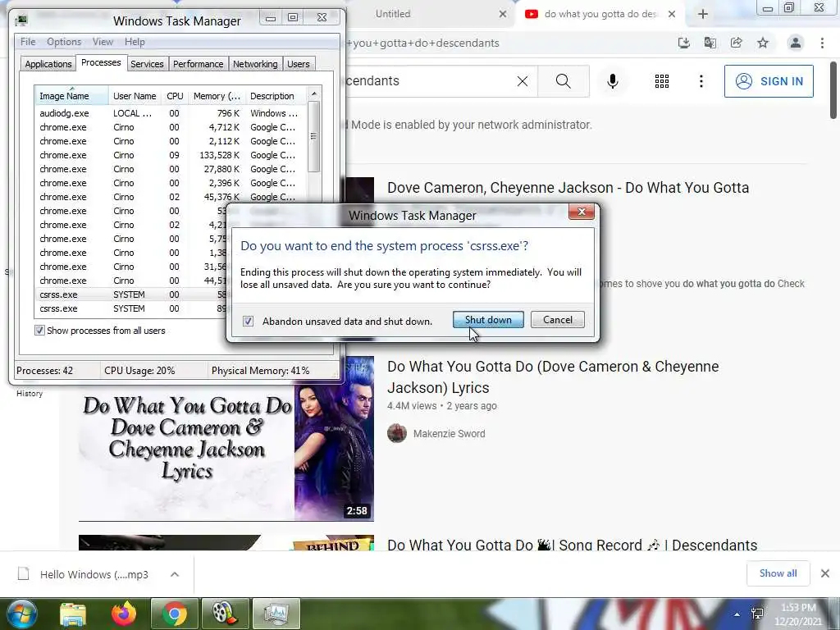The image size is (840, 630).
Task: Click the Chrome taskbar icon
Action: [x=175, y=614]
